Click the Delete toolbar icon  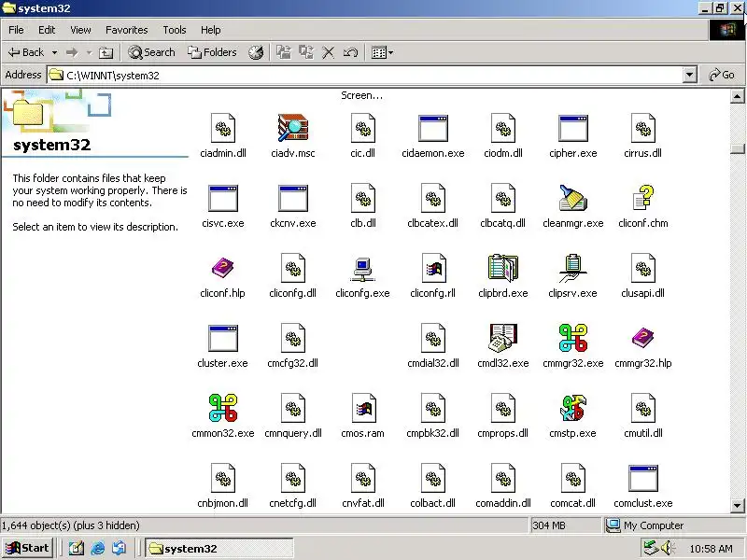328,52
